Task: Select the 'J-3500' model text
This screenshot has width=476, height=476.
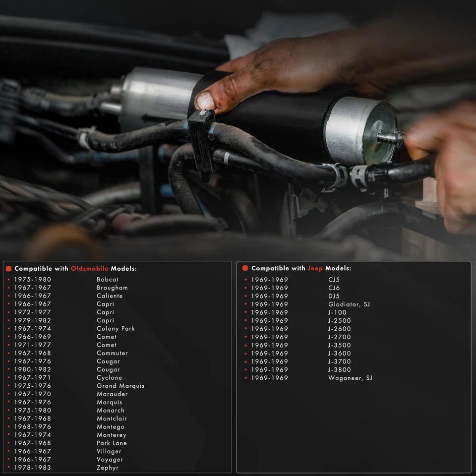Action: coord(339,345)
